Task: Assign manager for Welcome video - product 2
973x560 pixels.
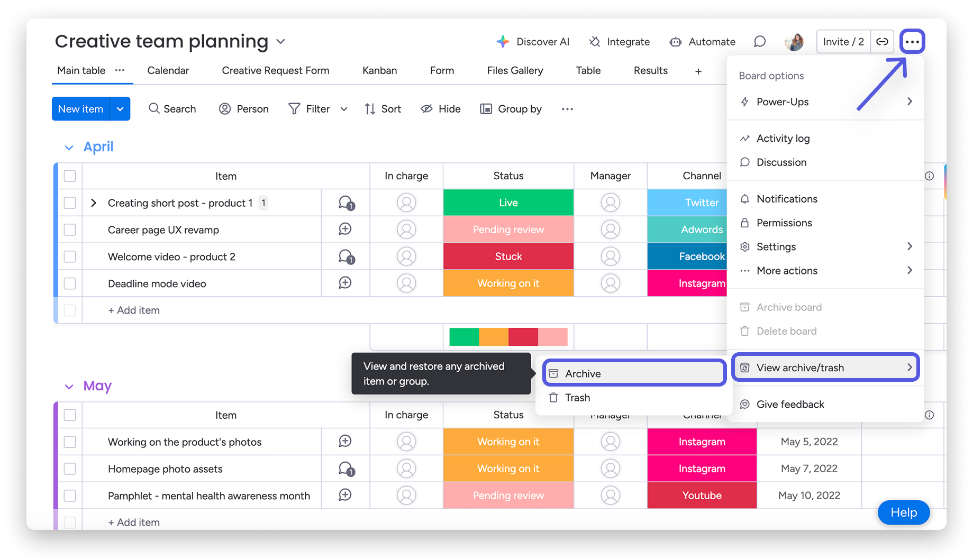Action: [610, 256]
